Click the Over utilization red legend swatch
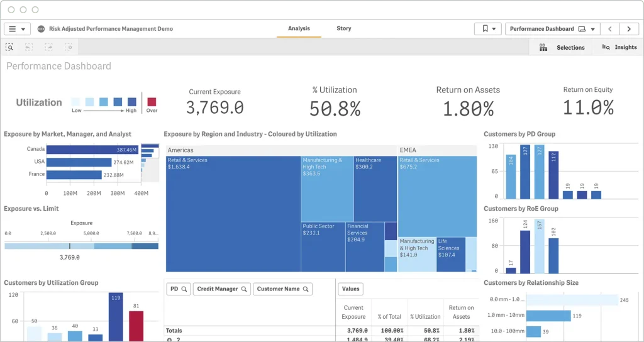The height and width of the screenshot is (342, 644). coord(152,102)
